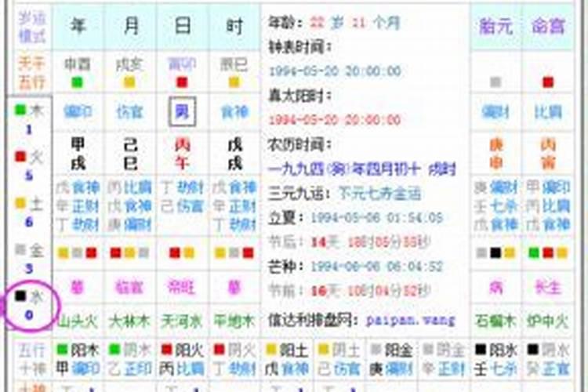Click 长生 in the 命宫 column

pyautogui.click(x=548, y=288)
